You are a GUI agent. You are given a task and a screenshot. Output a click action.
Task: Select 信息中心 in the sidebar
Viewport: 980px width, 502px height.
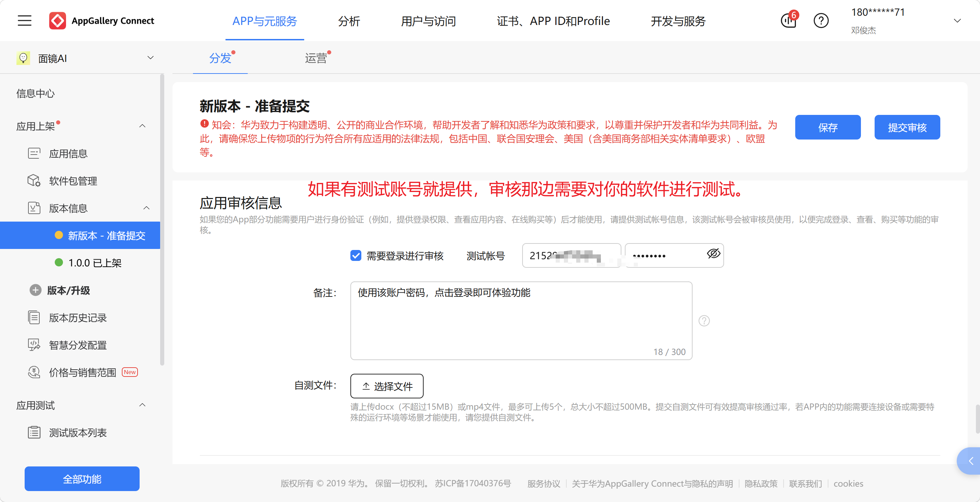35,93
